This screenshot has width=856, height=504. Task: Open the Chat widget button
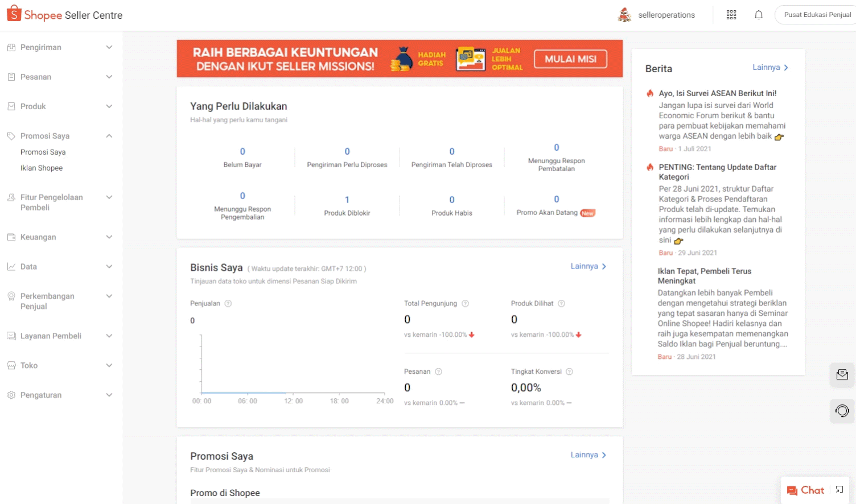[x=805, y=490]
